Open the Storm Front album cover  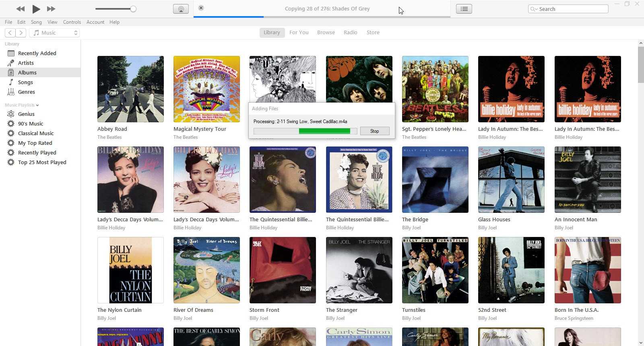[283, 270]
